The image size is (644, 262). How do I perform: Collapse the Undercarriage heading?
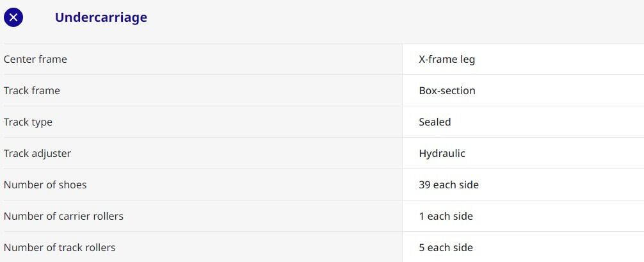tap(101, 17)
